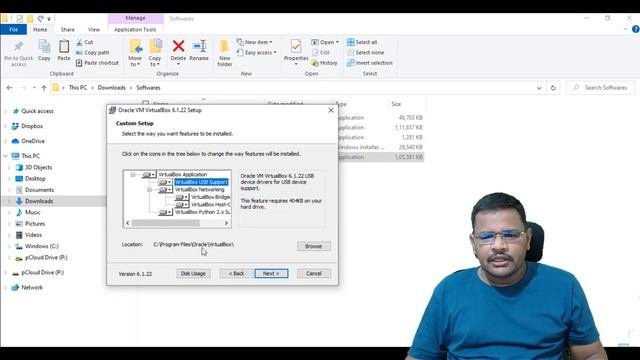Click the Up one level arrow
Screen dimensions: 640x360
point(44,88)
